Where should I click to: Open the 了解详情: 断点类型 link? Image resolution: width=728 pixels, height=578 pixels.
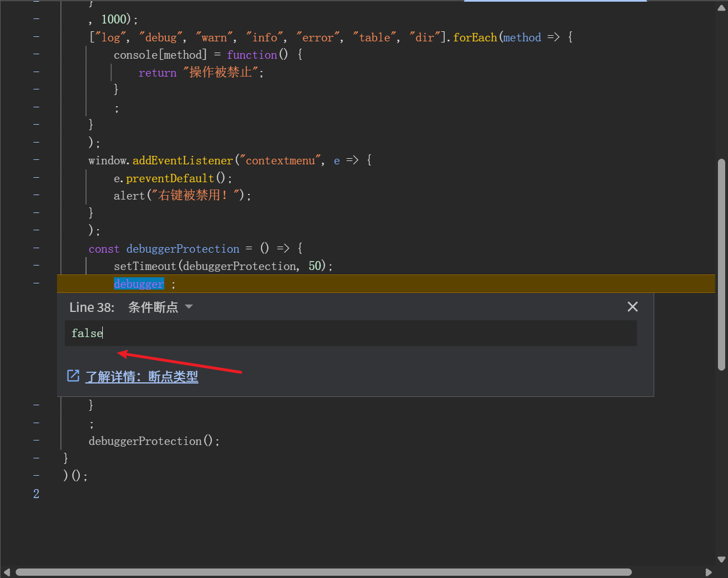pyautogui.click(x=142, y=377)
